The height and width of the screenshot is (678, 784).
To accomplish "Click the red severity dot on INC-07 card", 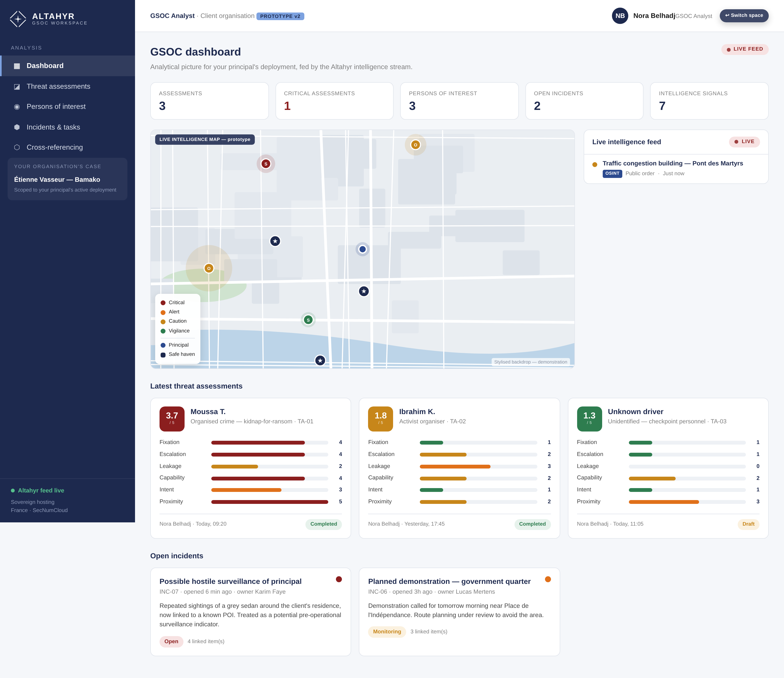I will [339, 579].
